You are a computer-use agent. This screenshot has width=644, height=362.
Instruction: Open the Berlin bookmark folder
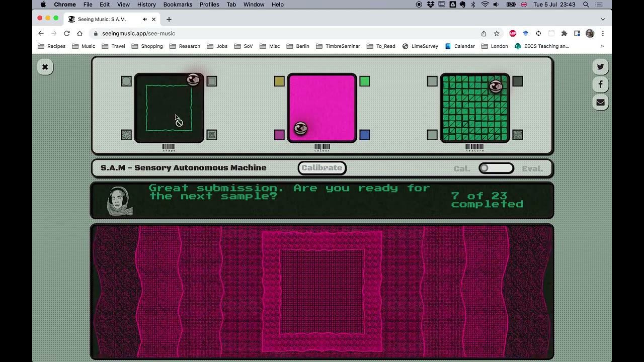click(x=298, y=46)
